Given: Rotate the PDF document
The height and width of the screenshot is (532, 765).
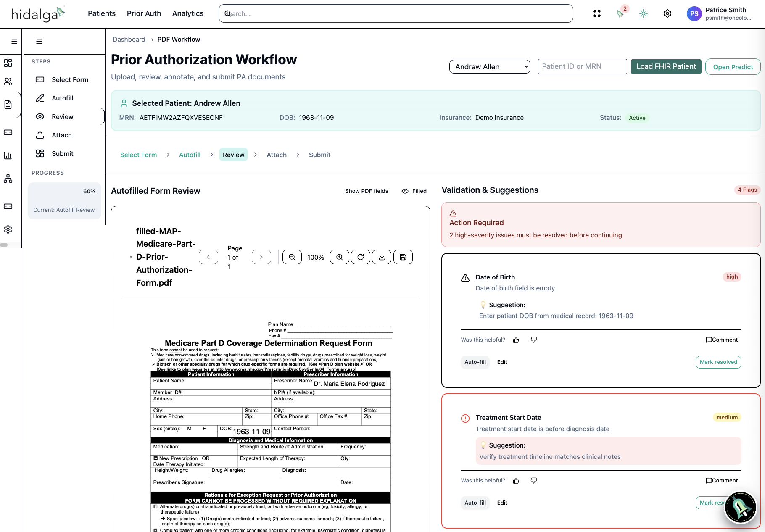Looking at the screenshot, I should (x=360, y=257).
